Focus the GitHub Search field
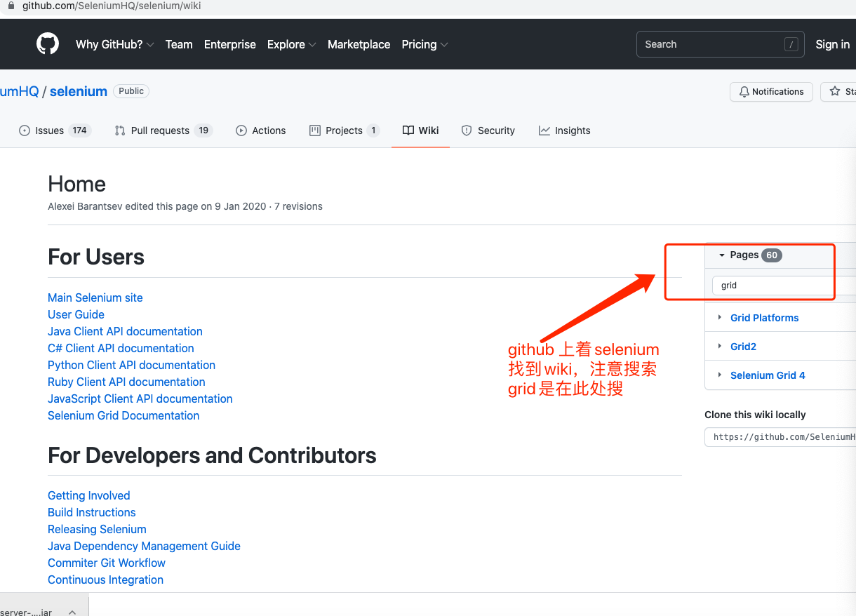856x616 pixels. [721, 44]
